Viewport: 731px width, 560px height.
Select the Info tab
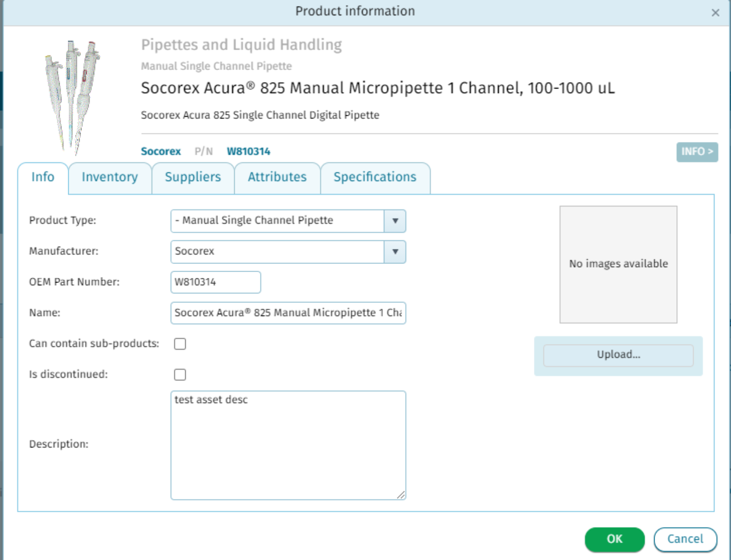point(43,178)
